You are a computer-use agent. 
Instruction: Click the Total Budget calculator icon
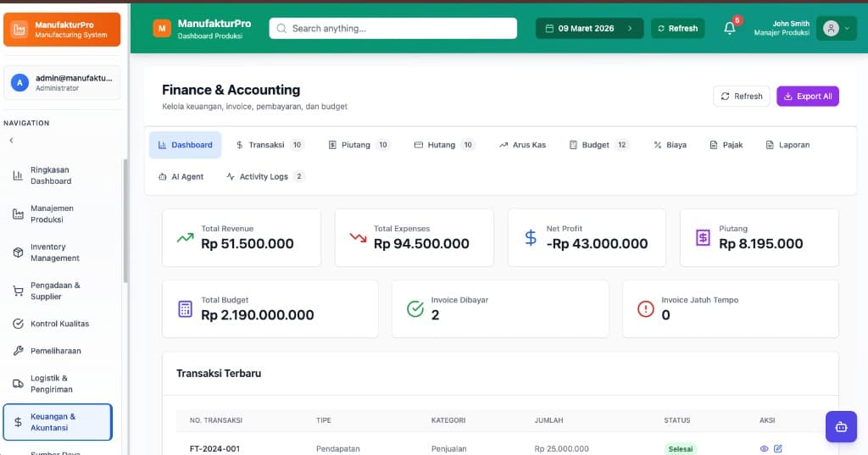click(x=185, y=308)
